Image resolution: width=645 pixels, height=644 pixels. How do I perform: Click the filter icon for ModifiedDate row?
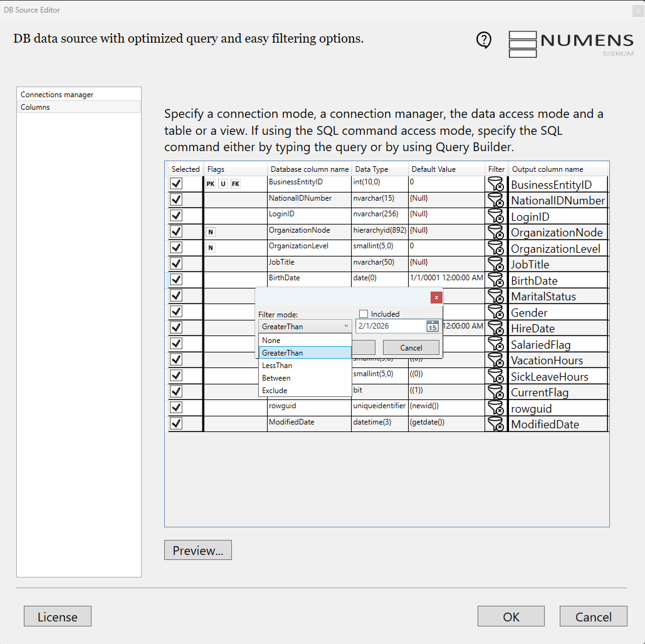496,424
